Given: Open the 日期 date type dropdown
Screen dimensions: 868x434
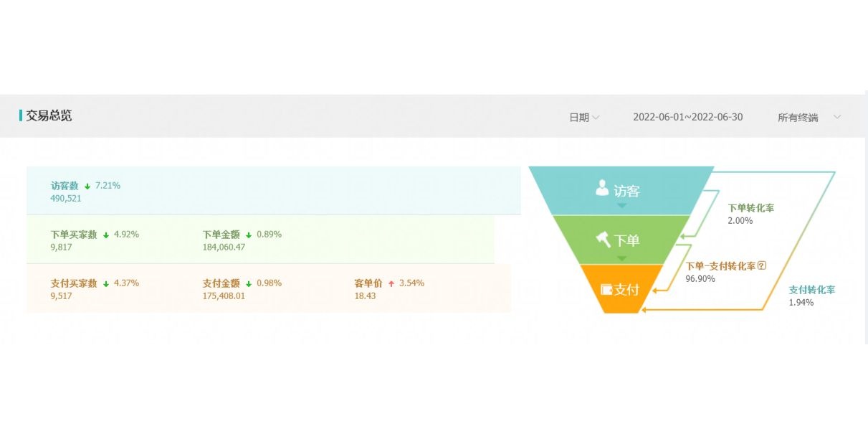Looking at the screenshot, I should pos(584,118).
